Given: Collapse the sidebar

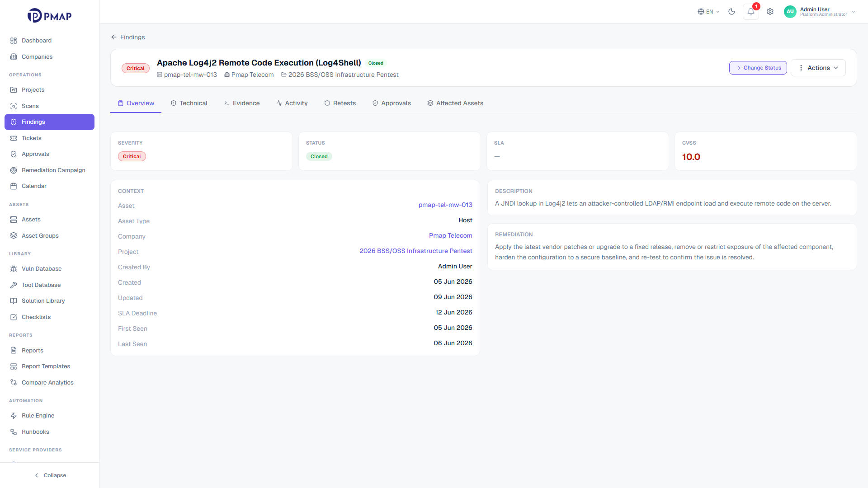Looking at the screenshot, I should (x=50, y=475).
